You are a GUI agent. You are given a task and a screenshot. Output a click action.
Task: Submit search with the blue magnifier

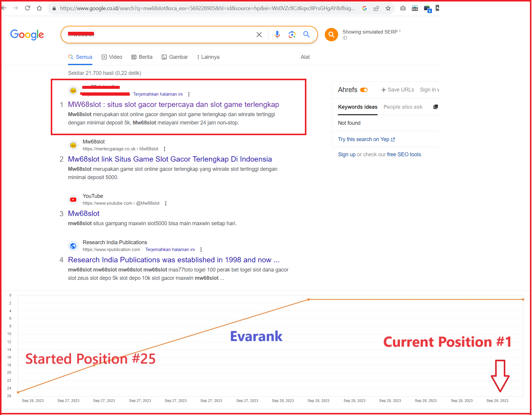point(307,34)
